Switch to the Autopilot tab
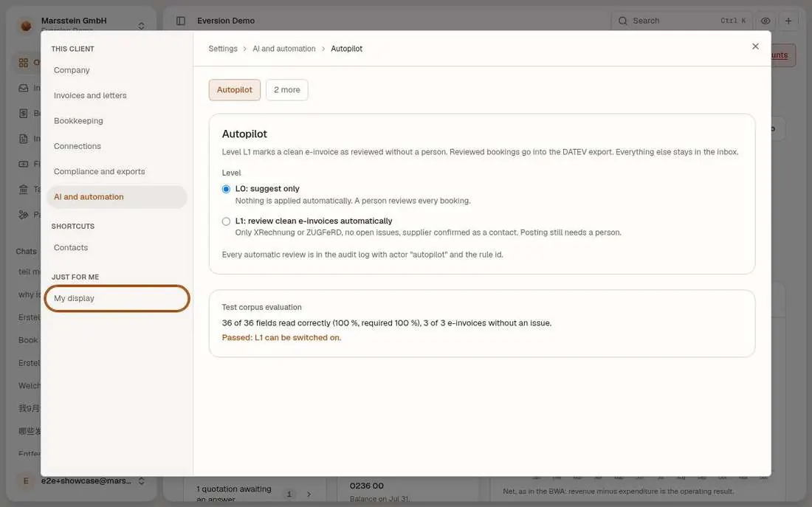This screenshot has width=812, height=507. coord(235,89)
